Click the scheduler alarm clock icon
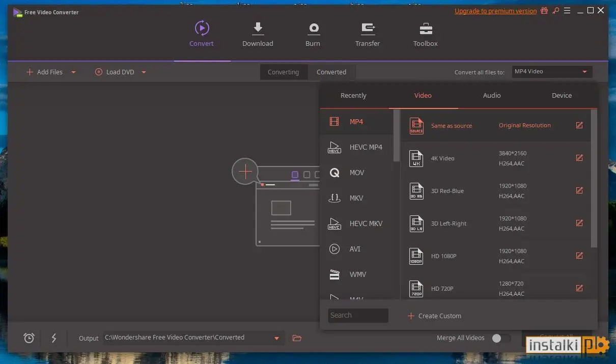Viewport: 616px width, 364px height. (x=29, y=338)
